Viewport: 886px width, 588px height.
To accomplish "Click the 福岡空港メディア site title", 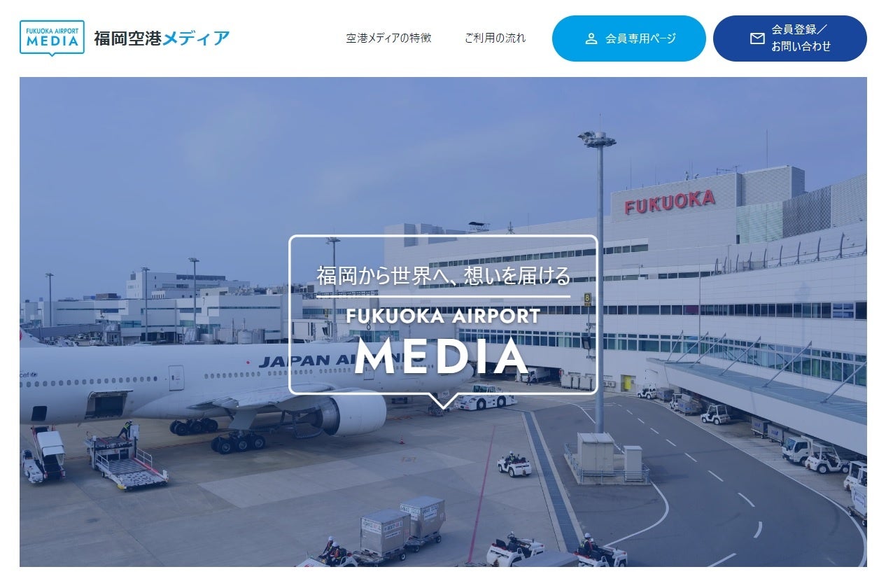I will [162, 38].
